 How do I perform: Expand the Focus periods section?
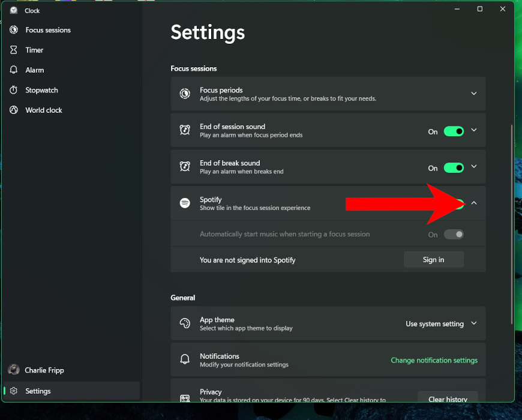[x=473, y=94]
